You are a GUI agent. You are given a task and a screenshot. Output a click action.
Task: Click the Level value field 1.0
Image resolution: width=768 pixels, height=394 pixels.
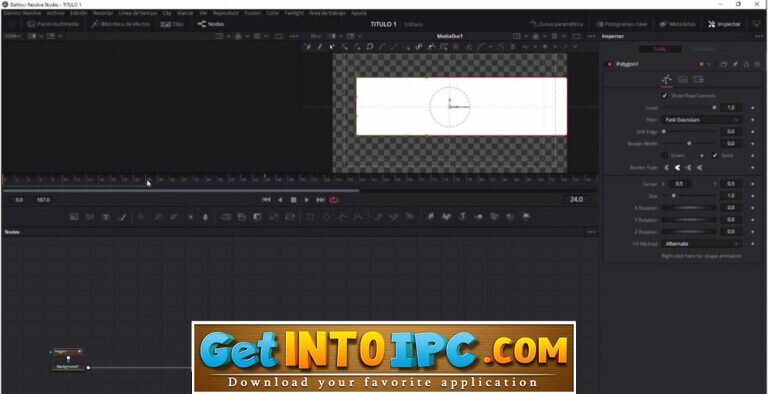(731, 107)
